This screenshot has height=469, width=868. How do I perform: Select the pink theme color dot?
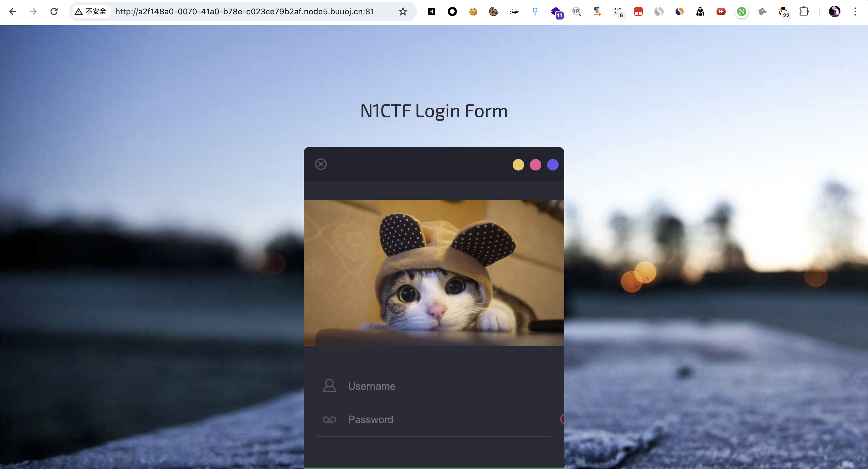coord(535,165)
